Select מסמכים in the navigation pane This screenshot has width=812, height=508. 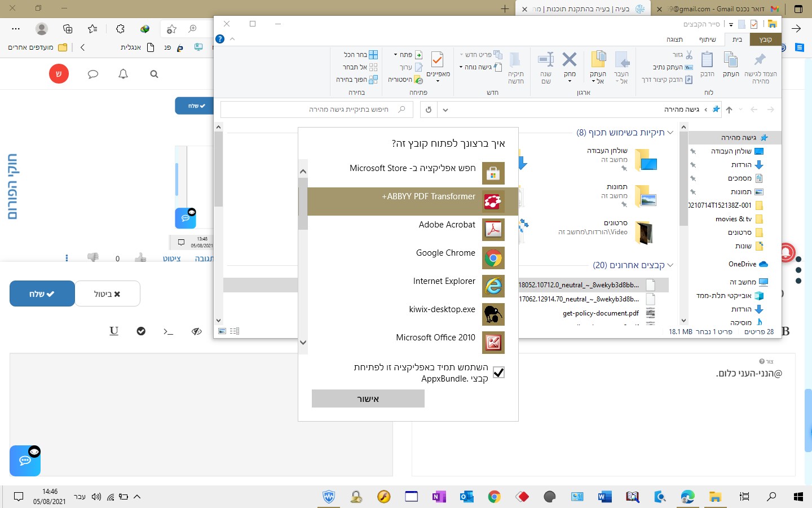tap(745, 178)
